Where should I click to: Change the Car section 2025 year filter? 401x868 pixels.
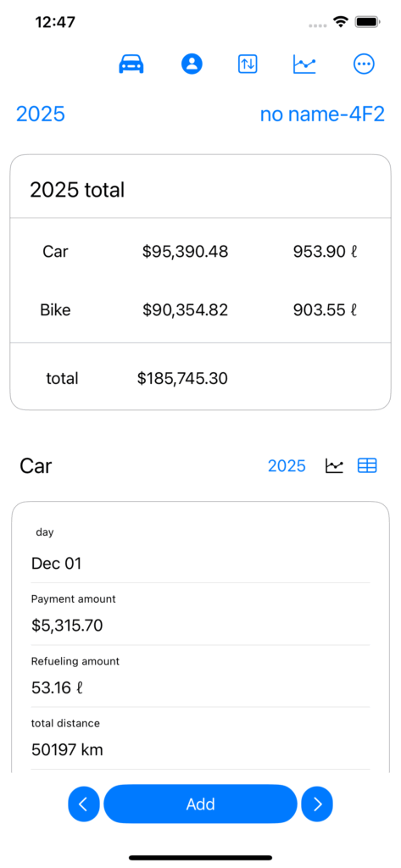[287, 466]
